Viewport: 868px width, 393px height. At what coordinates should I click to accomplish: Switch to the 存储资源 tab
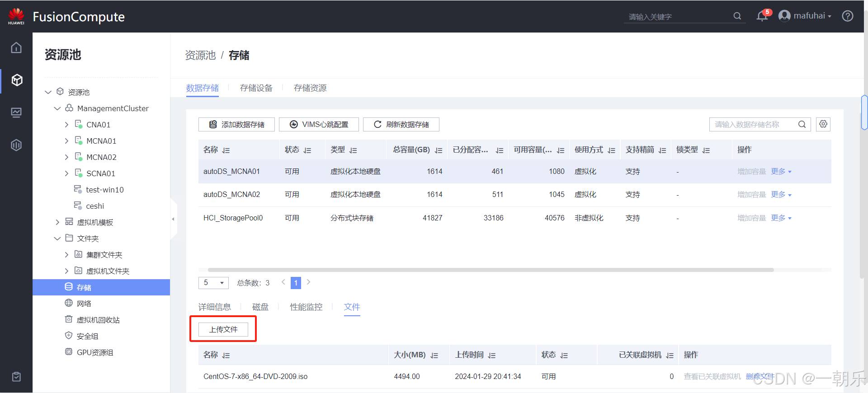point(310,88)
